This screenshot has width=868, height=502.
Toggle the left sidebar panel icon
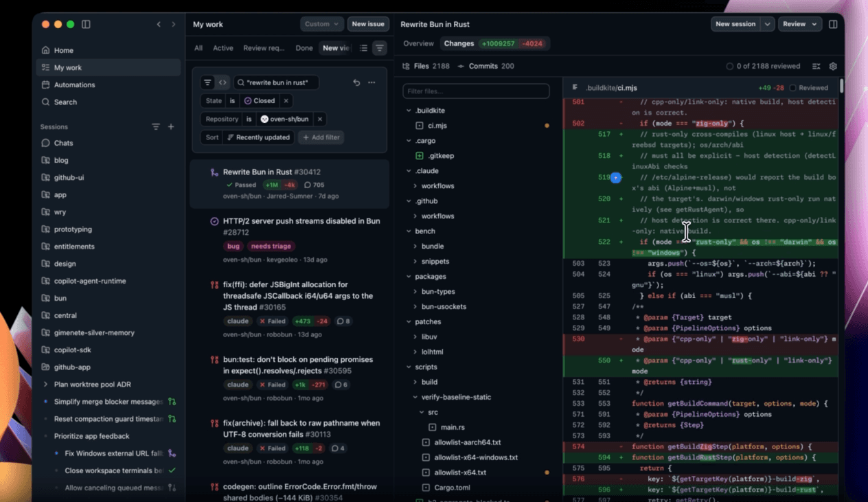[86, 24]
